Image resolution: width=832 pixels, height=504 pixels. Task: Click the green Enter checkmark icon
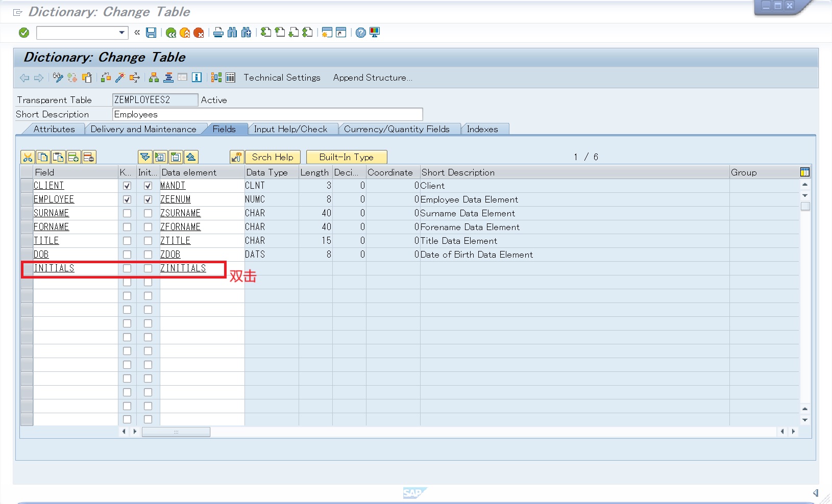(x=24, y=33)
